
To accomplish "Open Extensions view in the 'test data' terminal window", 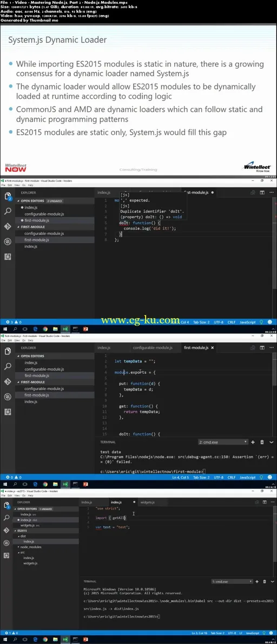I will 8,412.
